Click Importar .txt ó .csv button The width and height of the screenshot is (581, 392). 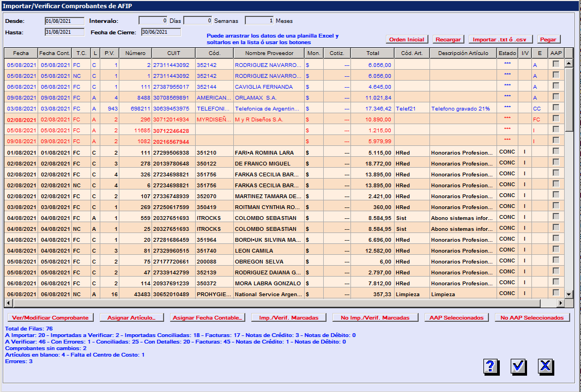tap(500, 40)
